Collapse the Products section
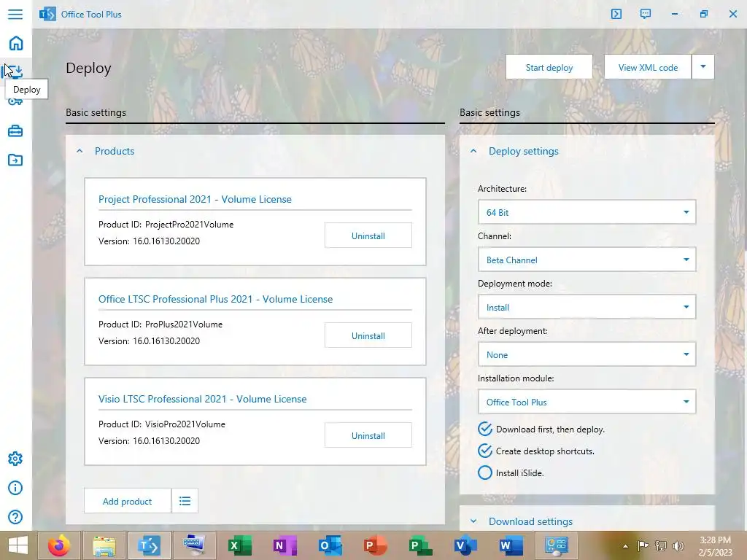This screenshot has height=560, width=747. 80,151
